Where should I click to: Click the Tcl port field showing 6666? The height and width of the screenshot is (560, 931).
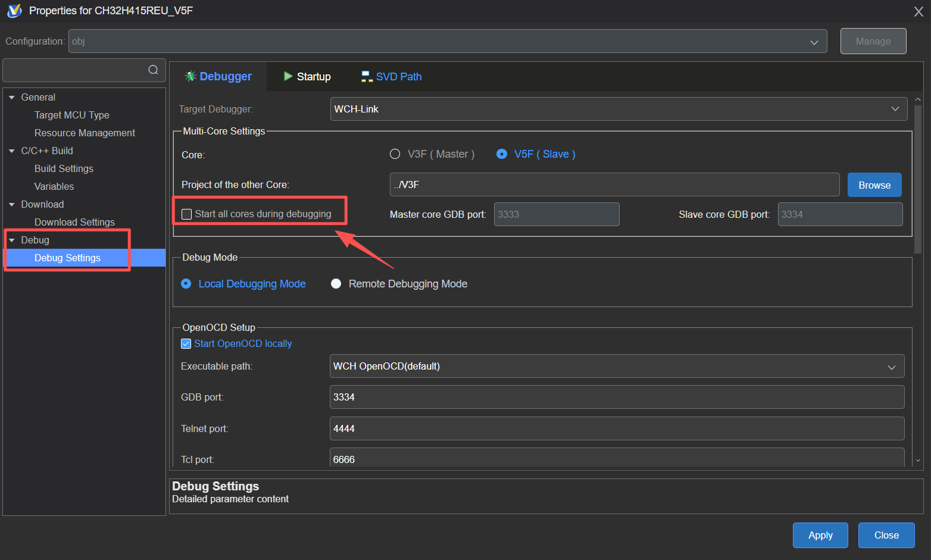click(x=617, y=458)
